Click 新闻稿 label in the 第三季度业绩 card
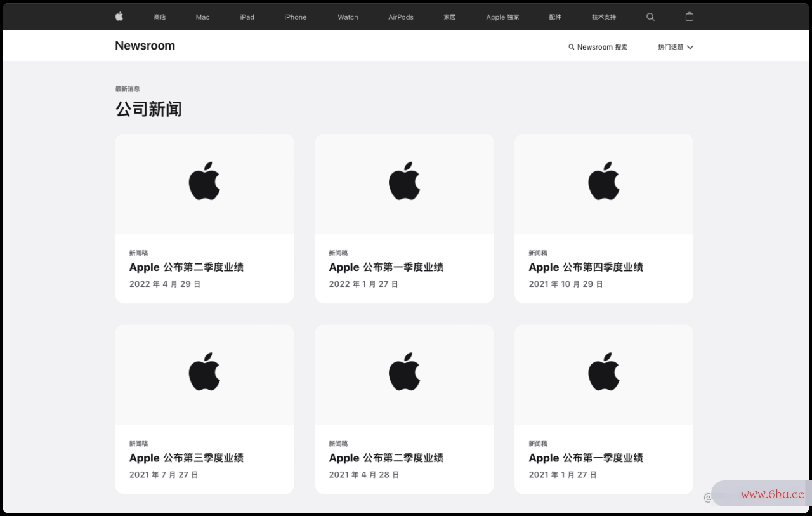Image resolution: width=812 pixels, height=516 pixels. [x=138, y=444]
